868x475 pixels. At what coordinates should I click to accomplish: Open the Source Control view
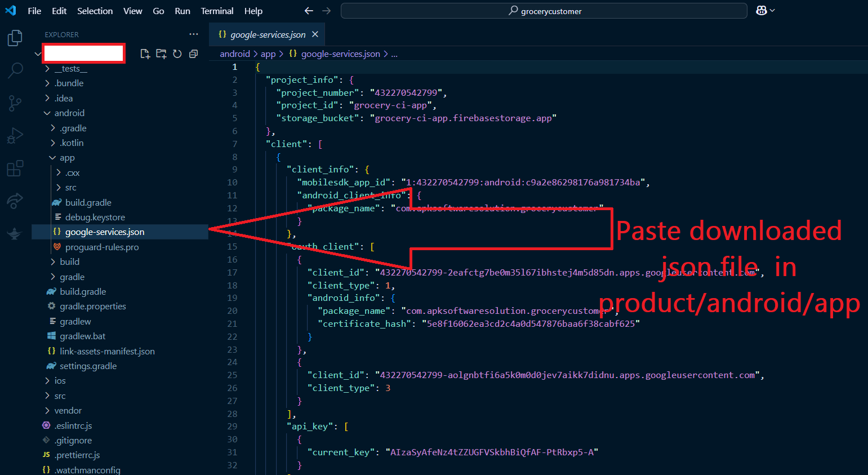[15, 103]
